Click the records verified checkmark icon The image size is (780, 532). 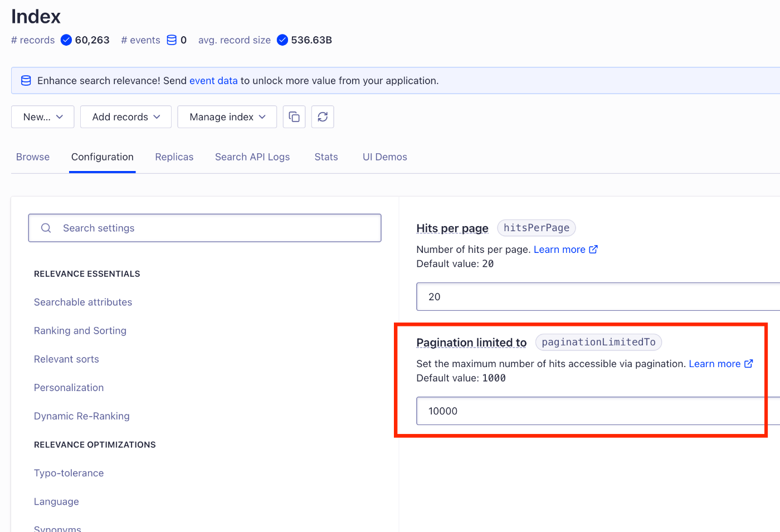click(x=66, y=40)
